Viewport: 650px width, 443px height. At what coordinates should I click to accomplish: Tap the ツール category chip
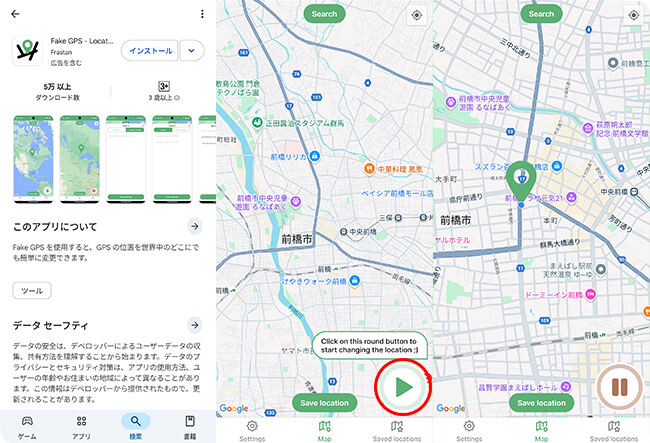32,290
